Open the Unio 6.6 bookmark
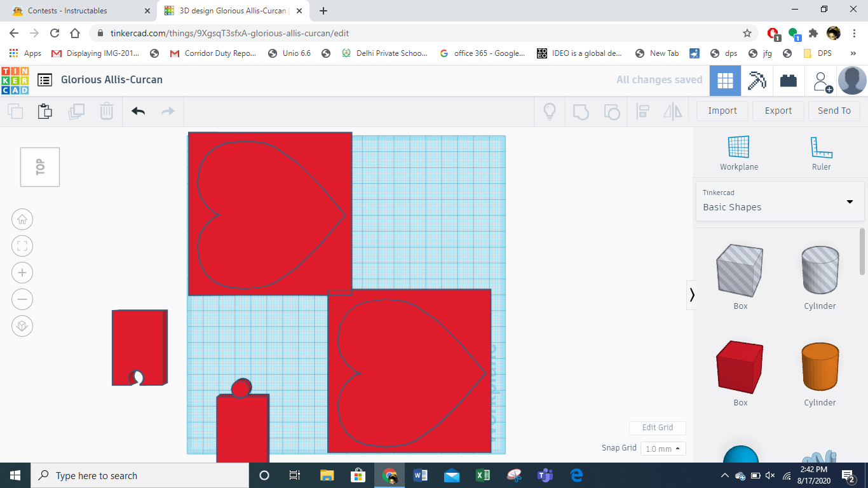 click(x=290, y=53)
